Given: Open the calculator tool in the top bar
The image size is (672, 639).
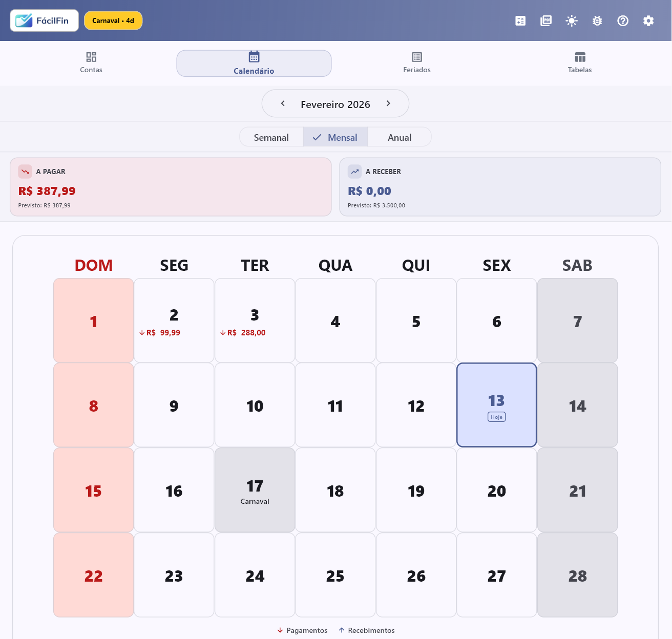Looking at the screenshot, I should coord(520,20).
